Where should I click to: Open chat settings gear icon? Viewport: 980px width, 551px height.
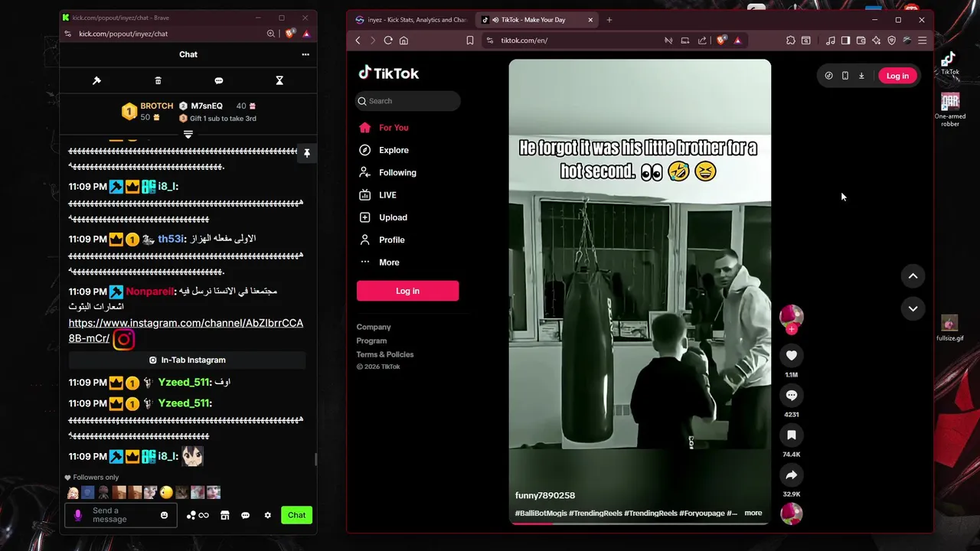tap(267, 515)
